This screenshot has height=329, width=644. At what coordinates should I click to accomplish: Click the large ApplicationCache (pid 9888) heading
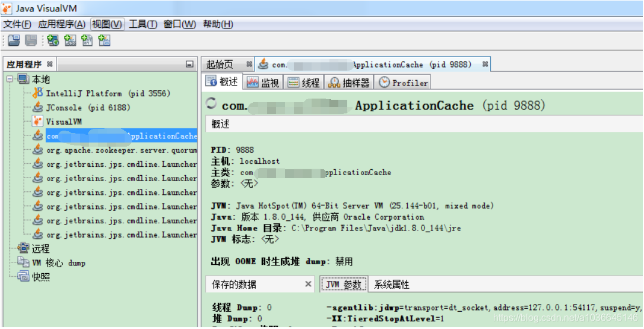(383, 106)
